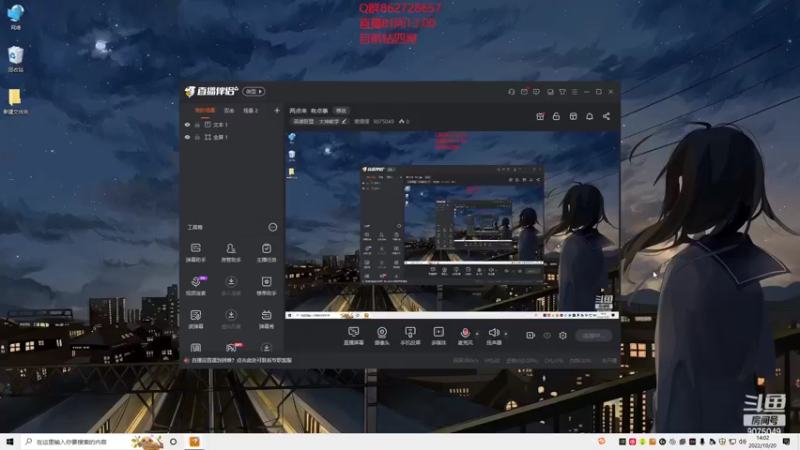Open the 读弹幕 tool

(x=195, y=319)
